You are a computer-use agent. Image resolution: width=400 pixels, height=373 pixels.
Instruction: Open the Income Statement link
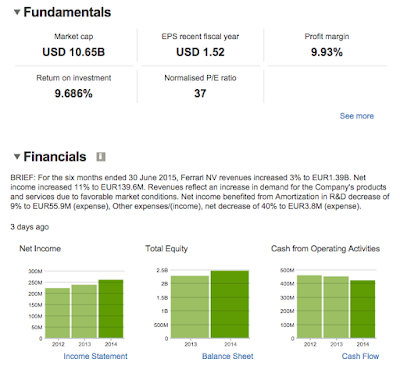pyautogui.click(x=95, y=356)
